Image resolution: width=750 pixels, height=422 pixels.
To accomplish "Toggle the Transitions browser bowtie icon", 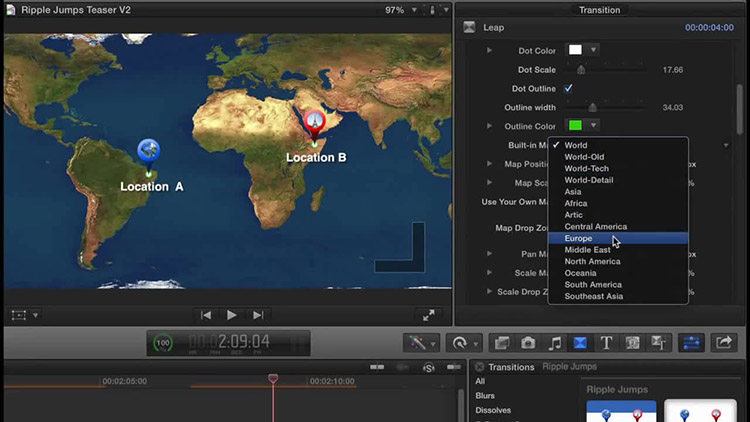I will tap(580, 343).
